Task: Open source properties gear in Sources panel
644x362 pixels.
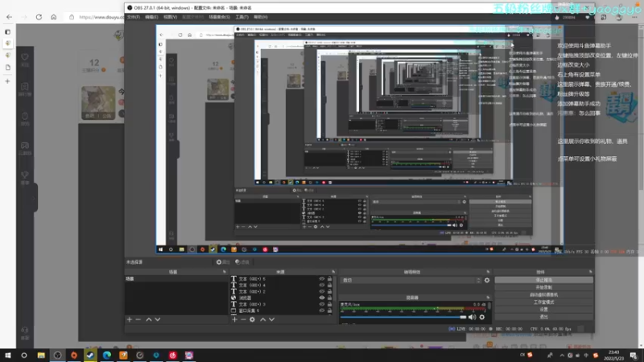Action: coord(252,319)
